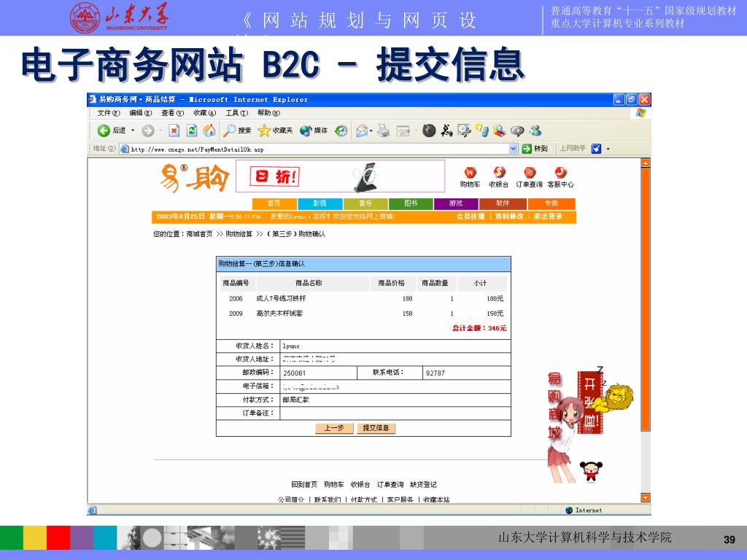747x560 pixels.
Task: Click 购物结算 in the breadcrumb
Action: [239, 234]
